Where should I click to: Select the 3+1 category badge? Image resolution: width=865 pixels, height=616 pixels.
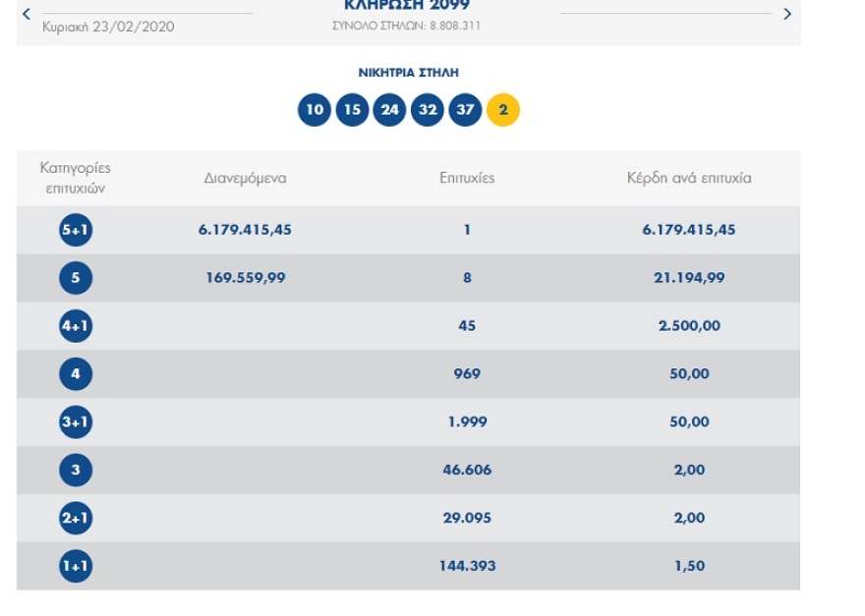point(76,422)
